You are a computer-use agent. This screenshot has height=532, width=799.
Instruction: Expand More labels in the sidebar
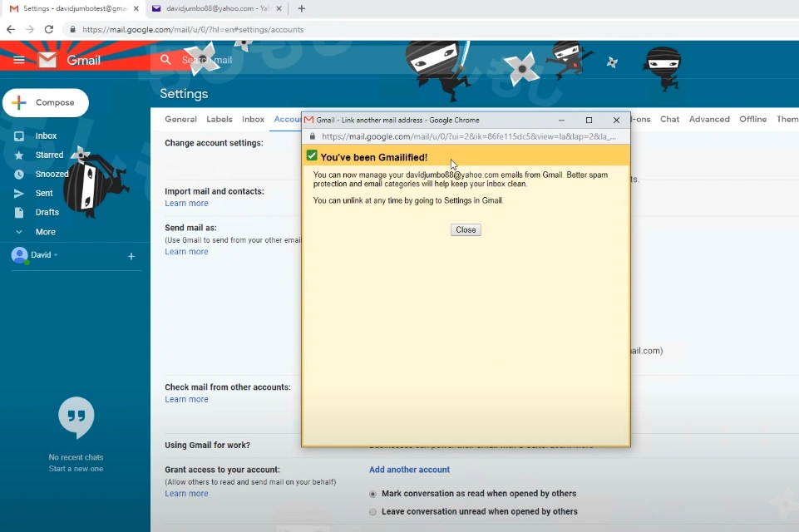point(46,232)
